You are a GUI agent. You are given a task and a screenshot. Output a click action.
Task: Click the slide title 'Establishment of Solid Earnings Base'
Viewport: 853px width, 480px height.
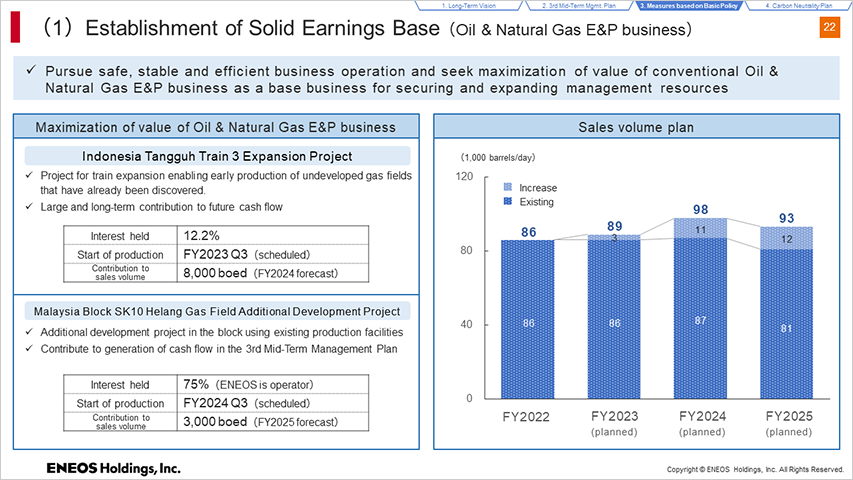click(x=262, y=28)
